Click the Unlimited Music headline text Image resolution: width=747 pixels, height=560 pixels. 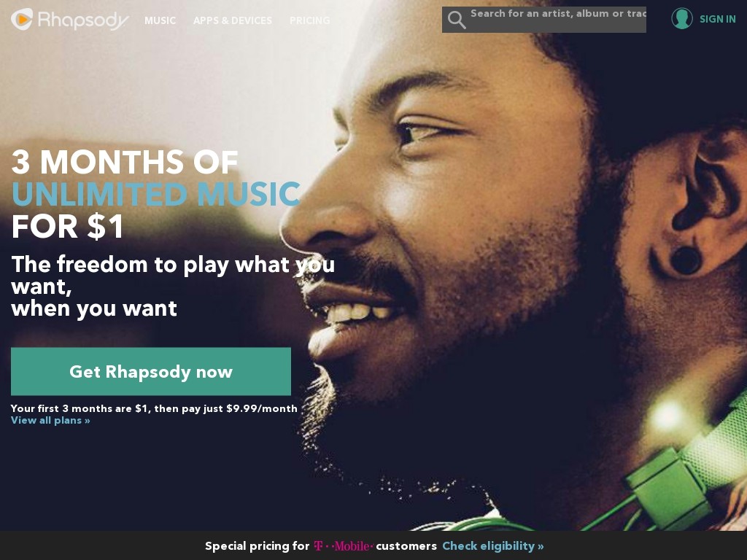click(x=156, y=194)
